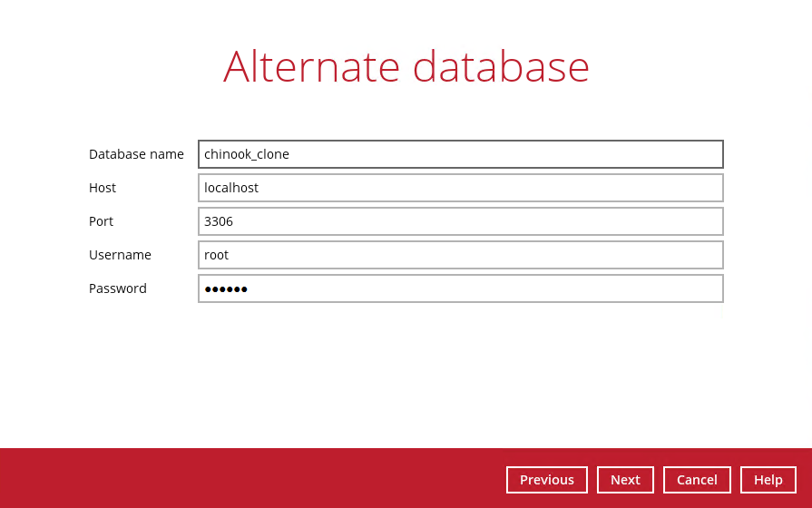Go back with the Previous button

click(x=546, y=480)
